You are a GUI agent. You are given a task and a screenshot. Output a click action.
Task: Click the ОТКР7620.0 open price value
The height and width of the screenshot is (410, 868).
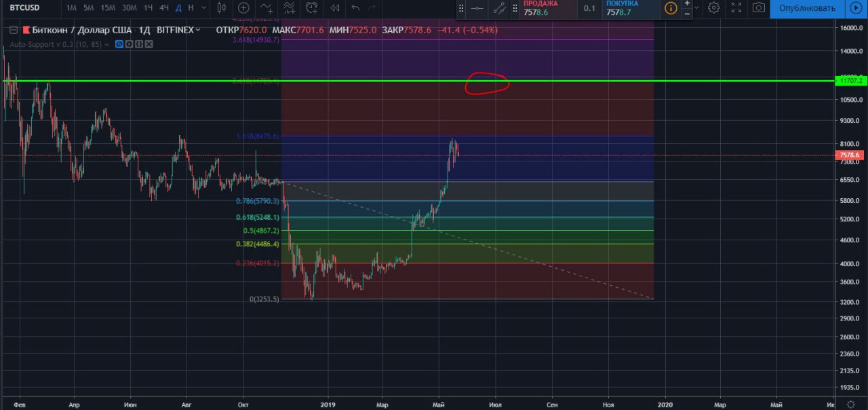coord(240,31)
